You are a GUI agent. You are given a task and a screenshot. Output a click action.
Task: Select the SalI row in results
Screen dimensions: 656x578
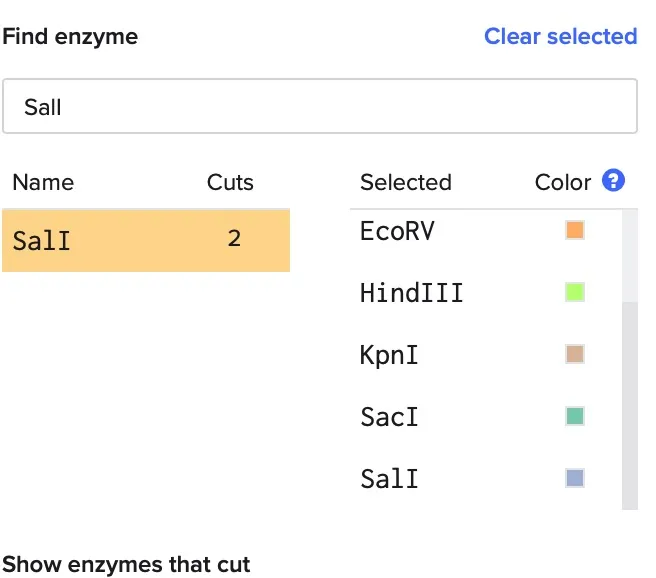click(146, 240)
